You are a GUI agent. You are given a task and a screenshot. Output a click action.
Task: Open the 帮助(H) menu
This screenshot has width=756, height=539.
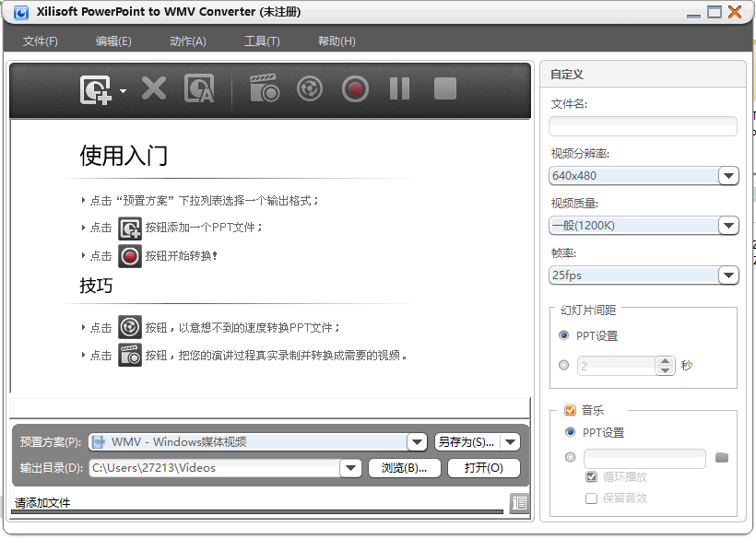pos(337,41)
